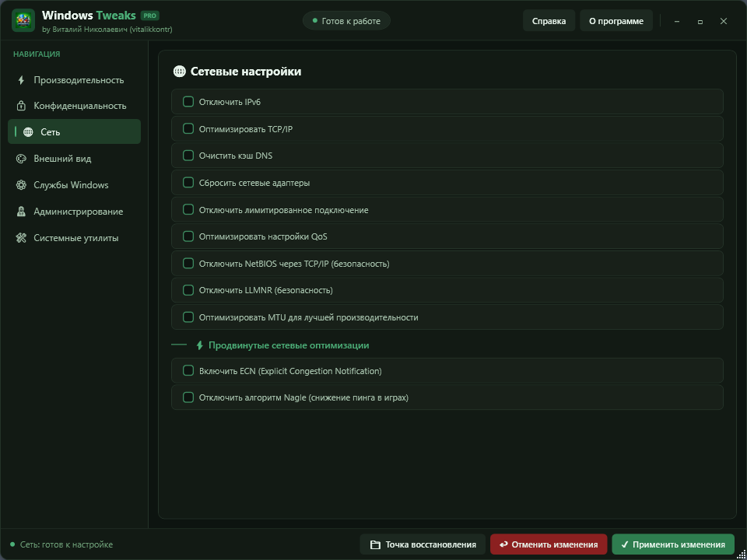Click the globe icon next to Сетевые настройки heading
This screenshot has width=747, height=560.
pos(179,72)
